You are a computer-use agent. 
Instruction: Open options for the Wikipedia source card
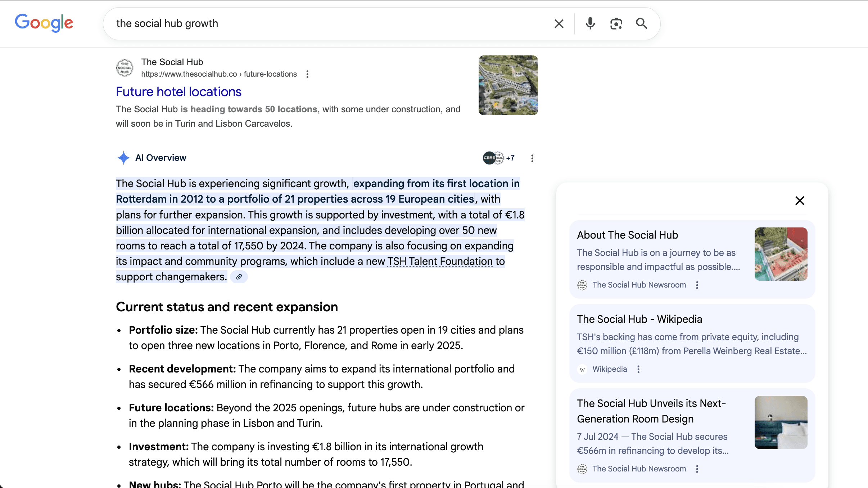pos(638,369)
